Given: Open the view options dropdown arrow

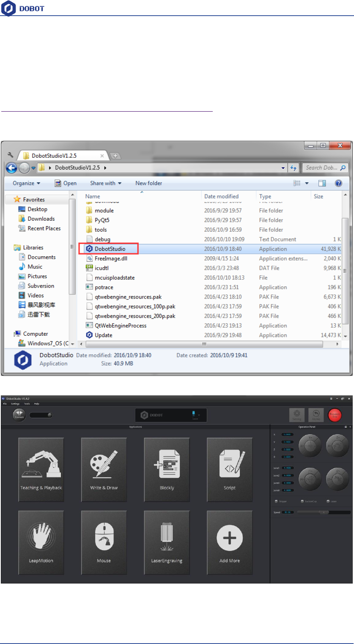Looking at the screenshot, I should 307,183.
